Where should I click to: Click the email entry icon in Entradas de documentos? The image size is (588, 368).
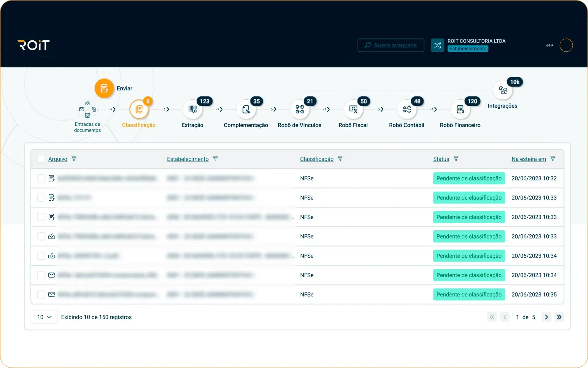click(81, 109)
